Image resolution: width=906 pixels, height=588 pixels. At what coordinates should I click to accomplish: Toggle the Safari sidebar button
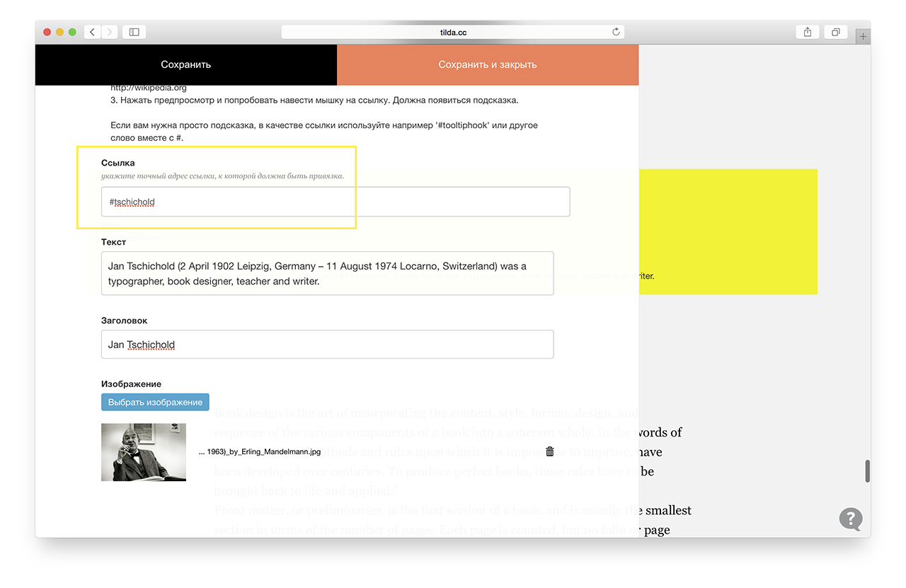[x=134, y=32]
